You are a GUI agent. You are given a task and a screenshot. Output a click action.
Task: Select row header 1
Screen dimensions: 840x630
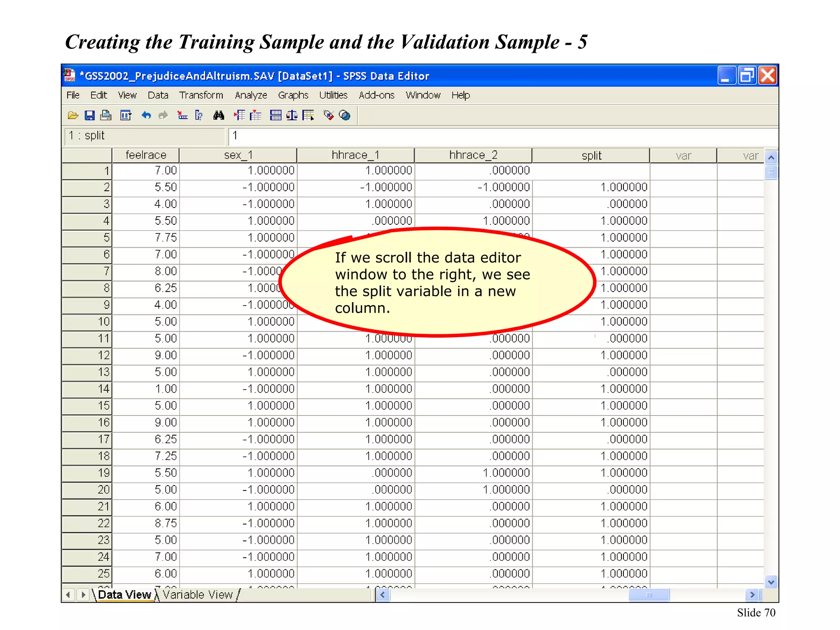coord(87,171)
